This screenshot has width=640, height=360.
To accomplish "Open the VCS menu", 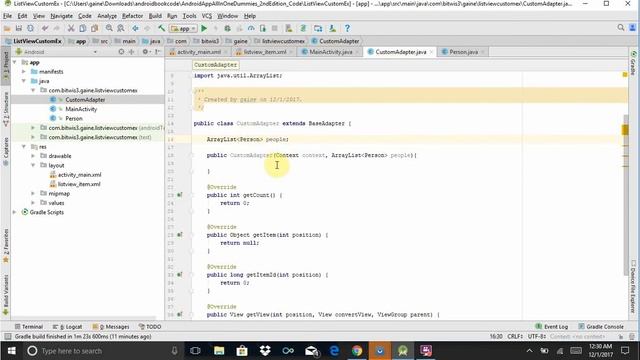I will [x=207, y=16].
